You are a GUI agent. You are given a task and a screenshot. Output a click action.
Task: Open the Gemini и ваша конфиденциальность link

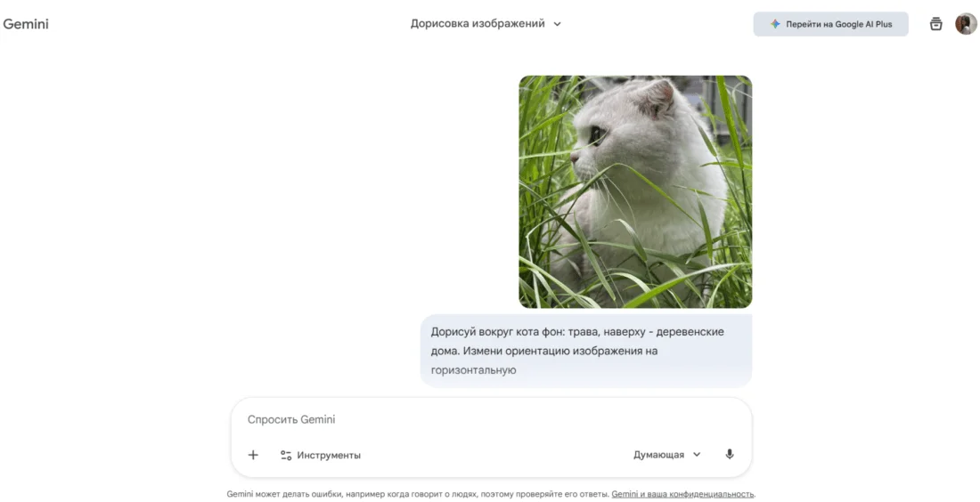click(x=682, y=494)
